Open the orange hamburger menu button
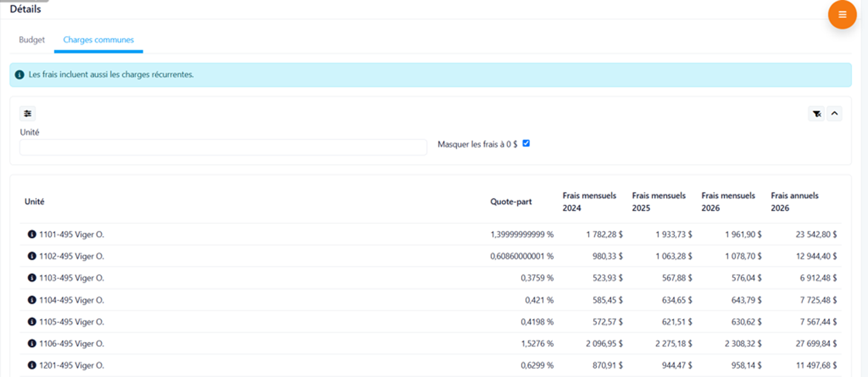Viewport: 868px width, 377px height. coord(842,14)
